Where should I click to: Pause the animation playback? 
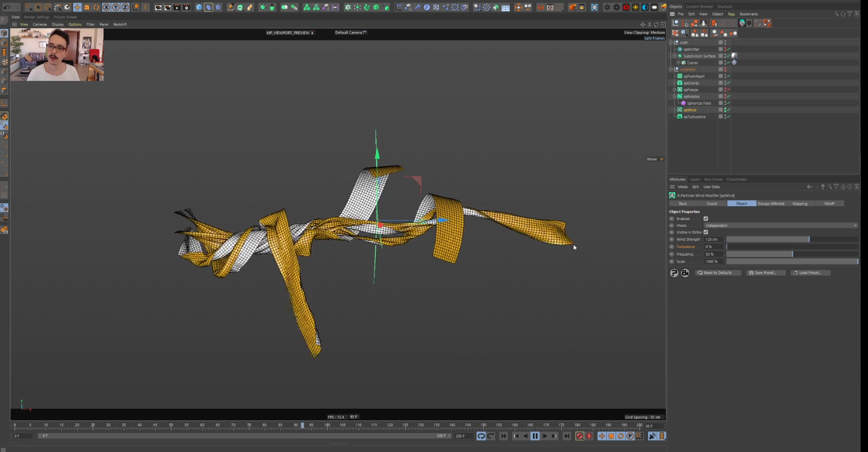[x=535, y=436]
